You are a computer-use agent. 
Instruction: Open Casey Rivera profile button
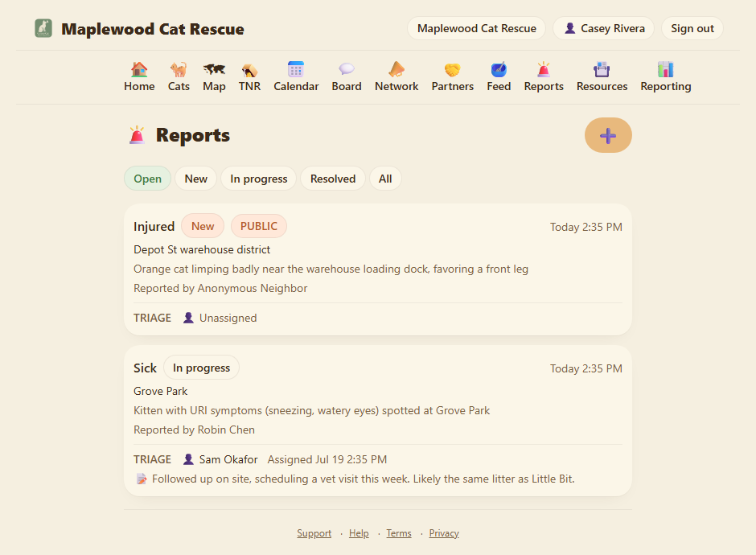[604, 28]
